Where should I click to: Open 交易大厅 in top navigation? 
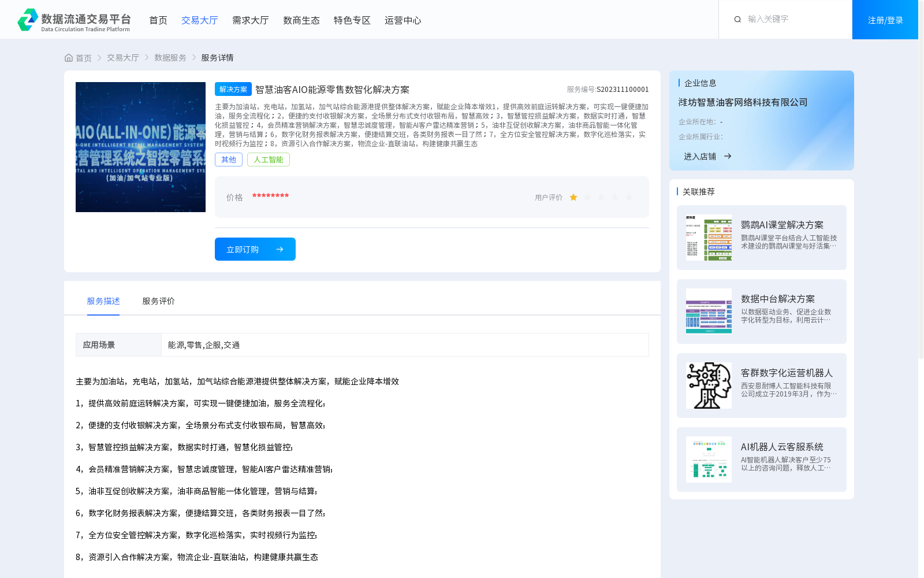click(200, 20)
